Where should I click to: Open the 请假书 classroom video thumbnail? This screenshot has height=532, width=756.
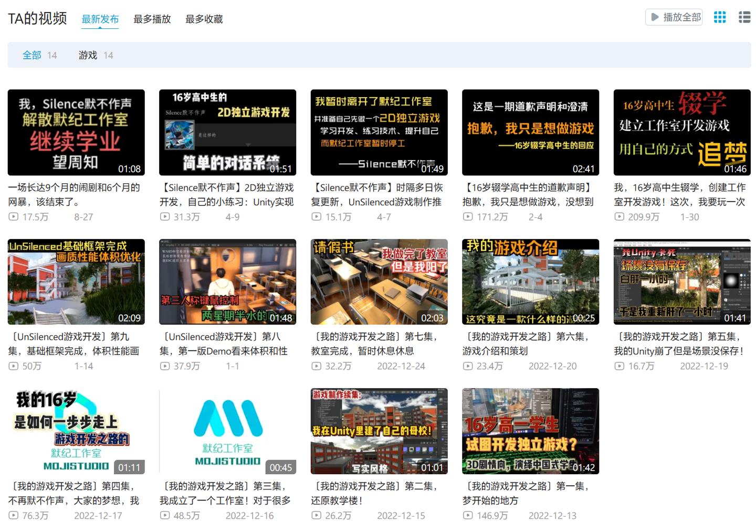[379, 282]
